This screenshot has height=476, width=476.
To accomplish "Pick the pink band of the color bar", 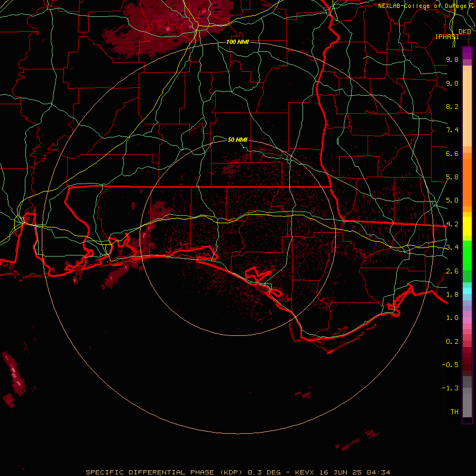I will pos(467,321).
